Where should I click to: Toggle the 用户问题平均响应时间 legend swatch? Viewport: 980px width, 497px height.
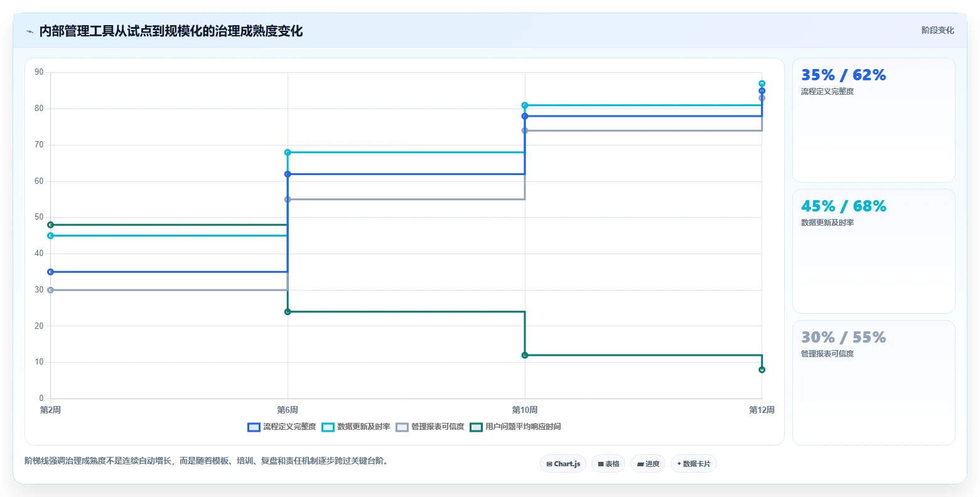click(x=476, y=427)
